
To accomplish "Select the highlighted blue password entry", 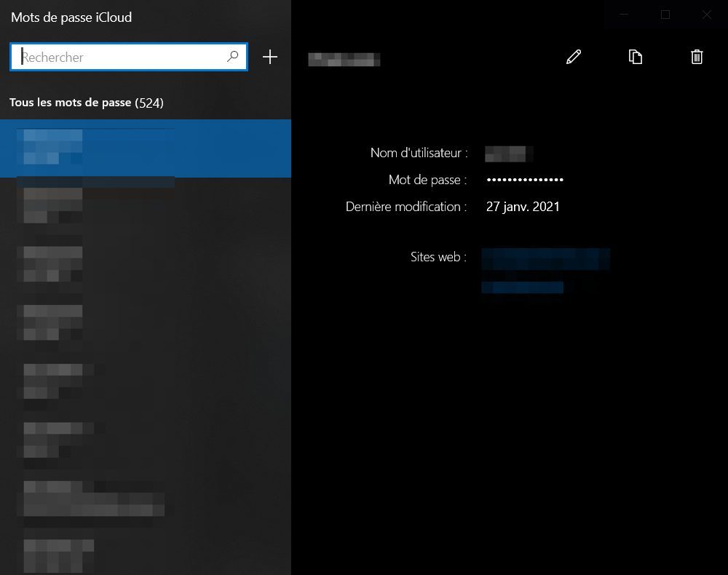I will tap(146, 148).
